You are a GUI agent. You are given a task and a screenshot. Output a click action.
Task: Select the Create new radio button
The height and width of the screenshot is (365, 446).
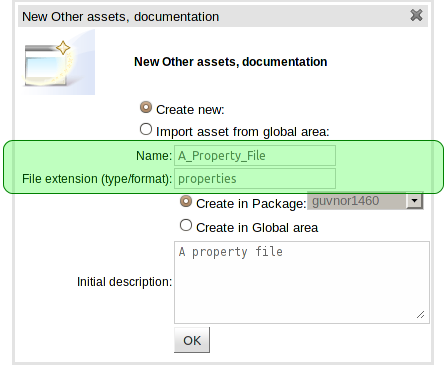146,107
